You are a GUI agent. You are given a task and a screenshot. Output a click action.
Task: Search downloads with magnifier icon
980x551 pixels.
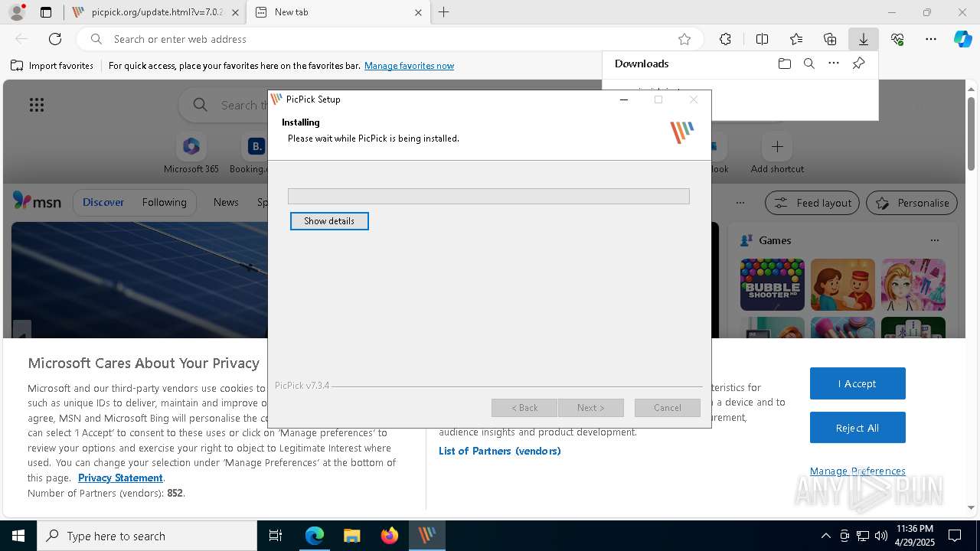(808, 64)
